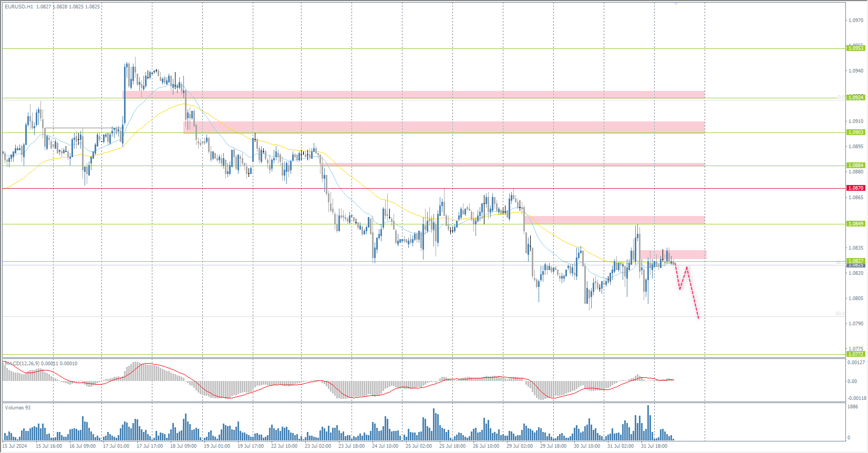Image resolution: width=868 pixels, height=453 pixels.
Task: Click the -0.00118 MACD scale minimum
Action: coord(856,398)
